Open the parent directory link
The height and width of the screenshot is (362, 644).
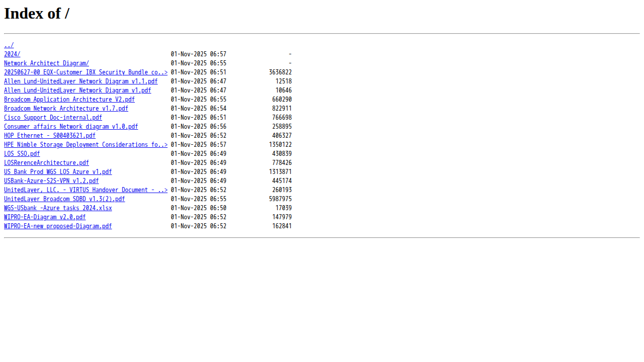9,45
